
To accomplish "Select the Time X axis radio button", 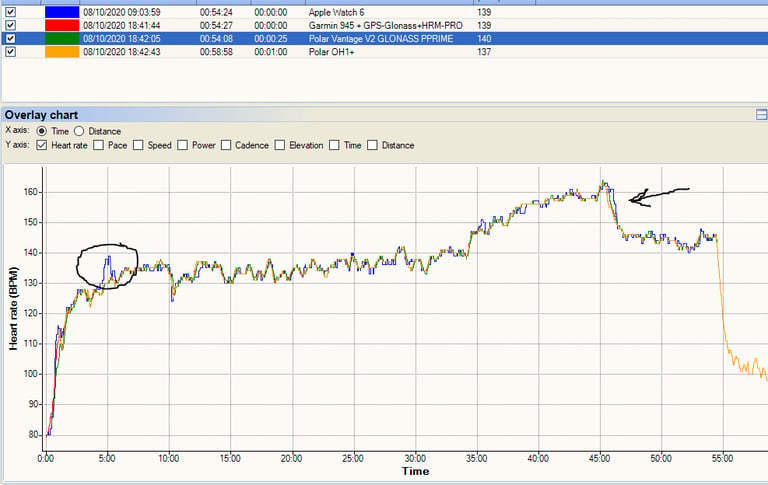I will click(x=42, y=131).
